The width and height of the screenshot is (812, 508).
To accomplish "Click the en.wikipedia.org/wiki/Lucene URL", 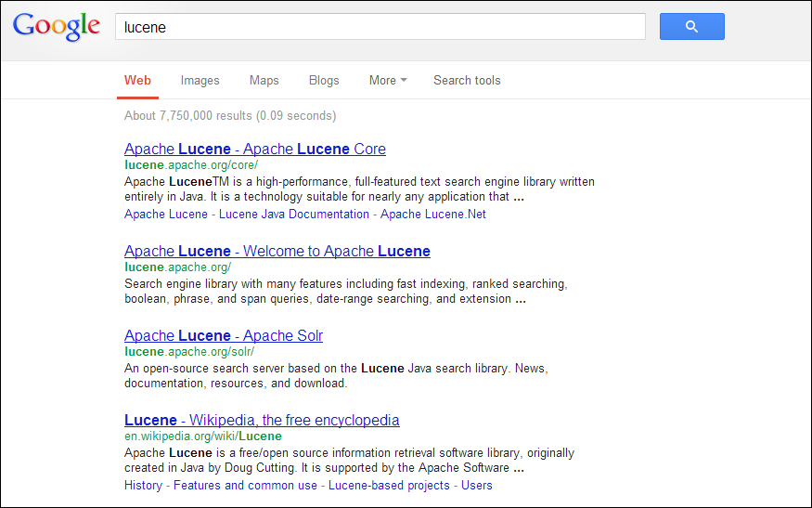I will coord(203,436).
